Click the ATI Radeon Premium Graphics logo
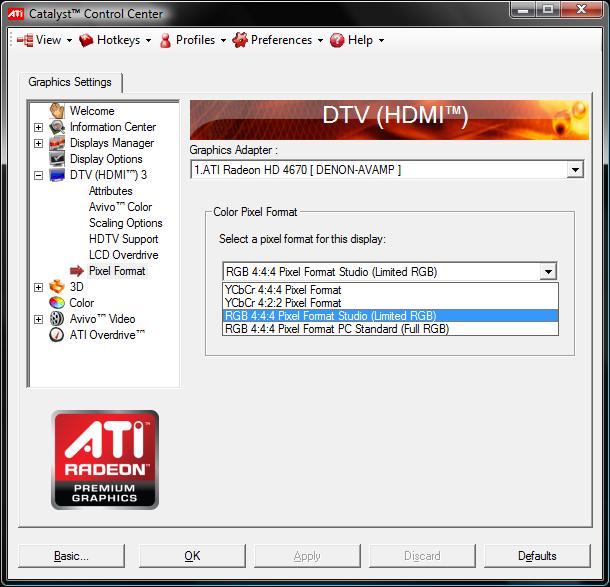Image resolution: width=610 pixels, height=587 pixels. [105, 460]
